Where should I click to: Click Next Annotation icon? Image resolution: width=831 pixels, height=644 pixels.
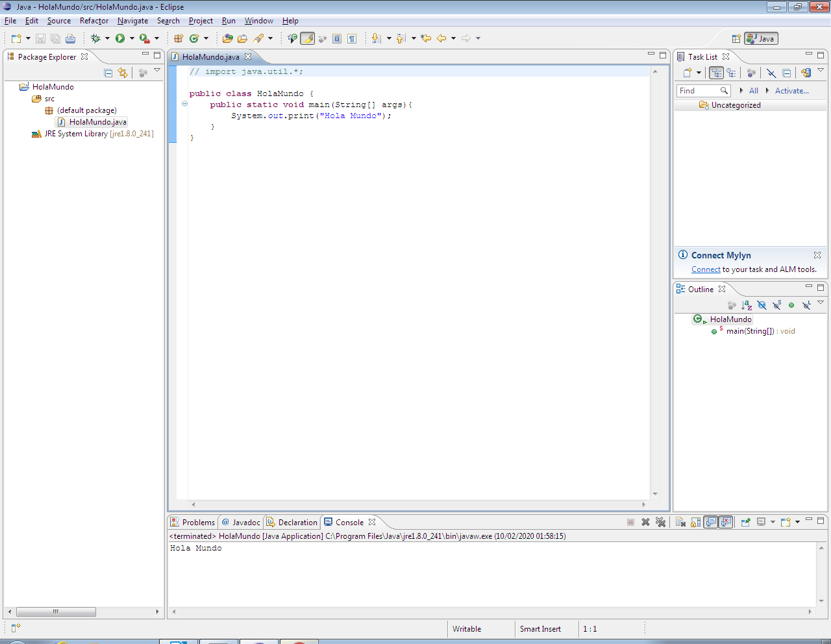coord(377,38)
